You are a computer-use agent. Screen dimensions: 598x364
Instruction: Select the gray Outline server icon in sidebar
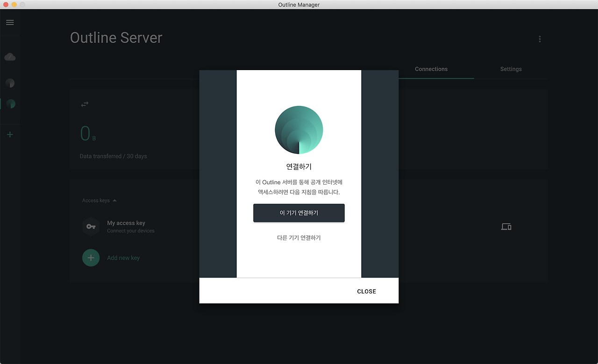click(10, 83)
